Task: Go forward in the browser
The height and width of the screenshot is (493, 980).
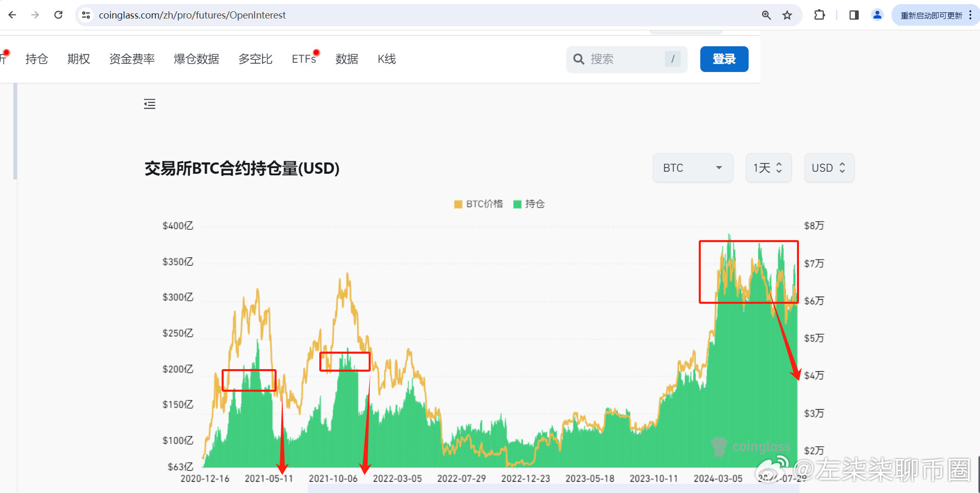Action: (35, 15)
